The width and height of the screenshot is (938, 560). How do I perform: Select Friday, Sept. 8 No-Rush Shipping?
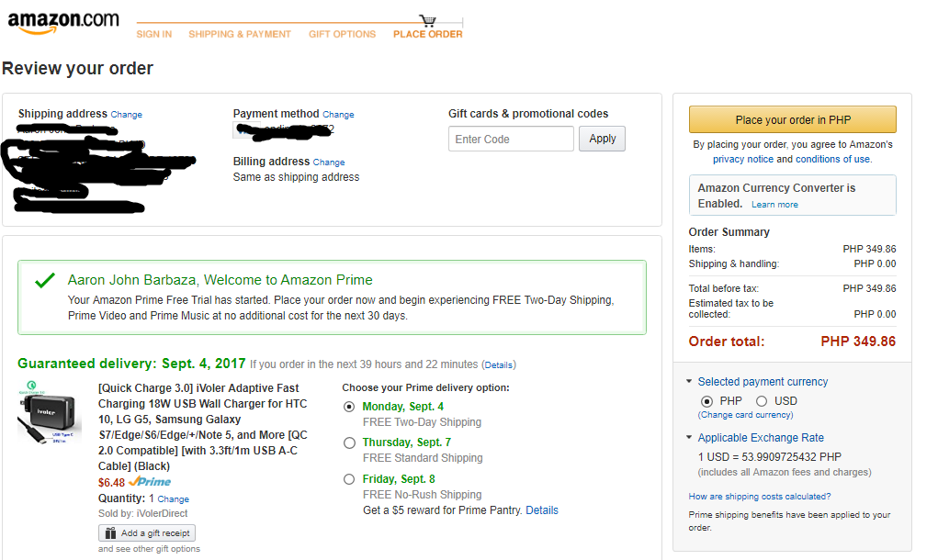point(349,479)
